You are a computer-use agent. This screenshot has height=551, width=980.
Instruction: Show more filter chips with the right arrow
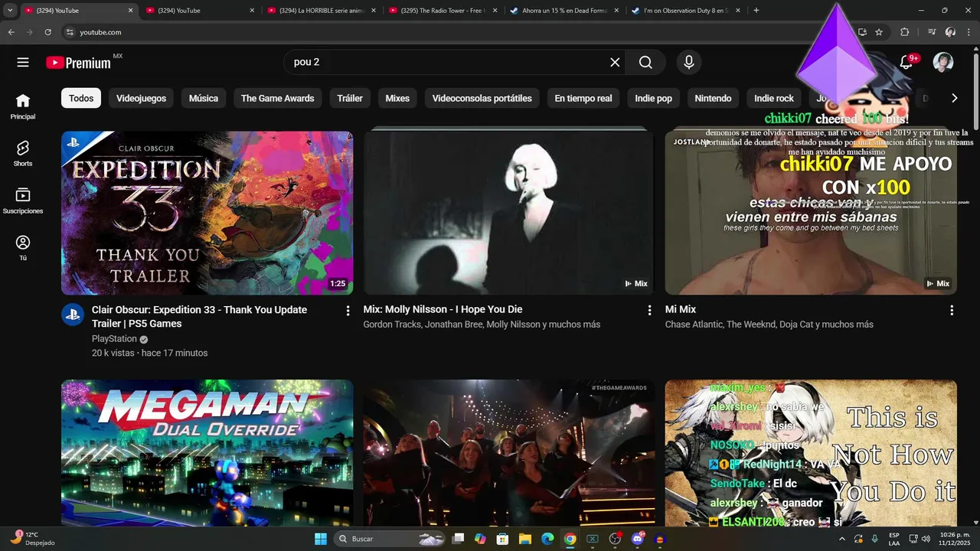pyautogui.click(x=954, y=98)
